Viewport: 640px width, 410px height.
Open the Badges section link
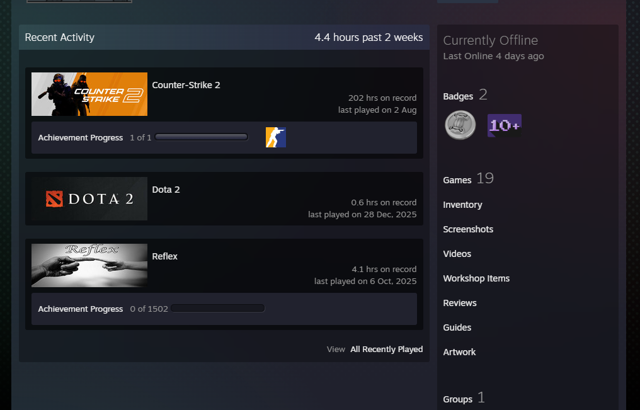[x=458, y=96]
